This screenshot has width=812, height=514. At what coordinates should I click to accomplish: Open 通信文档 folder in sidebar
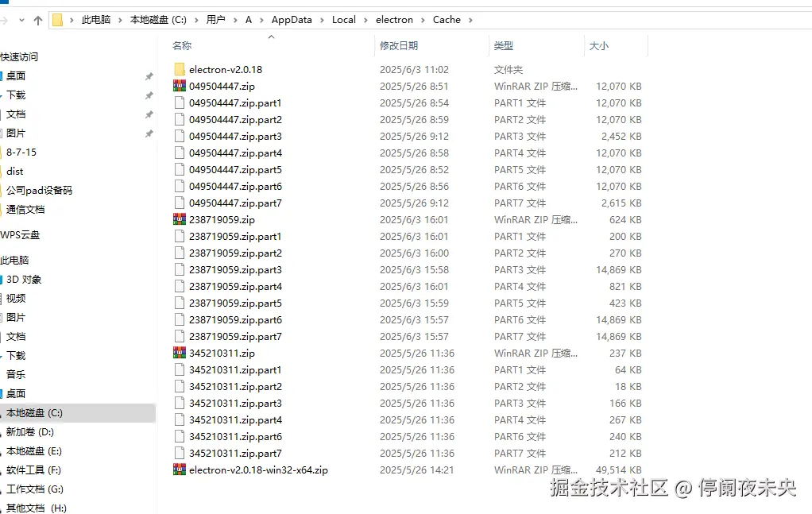click(x=25, y=210)
